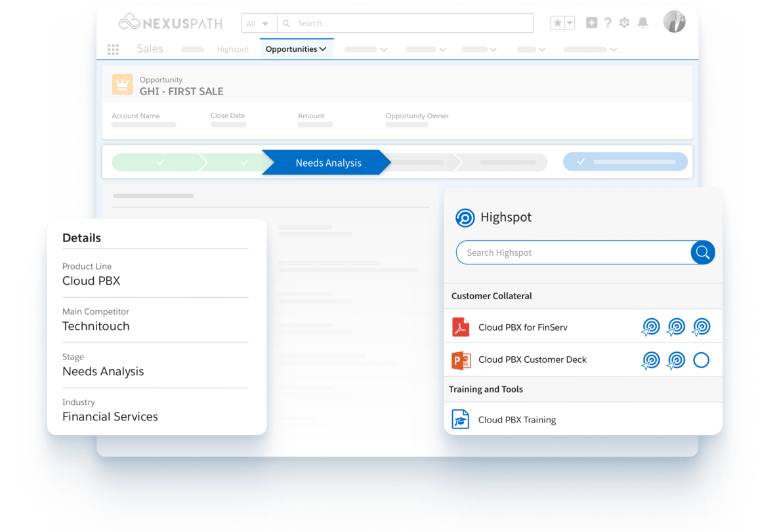The width and height of the screenshot is (777, 532).
Task: Click the Search Highspot field
Action: click(574, 253)
